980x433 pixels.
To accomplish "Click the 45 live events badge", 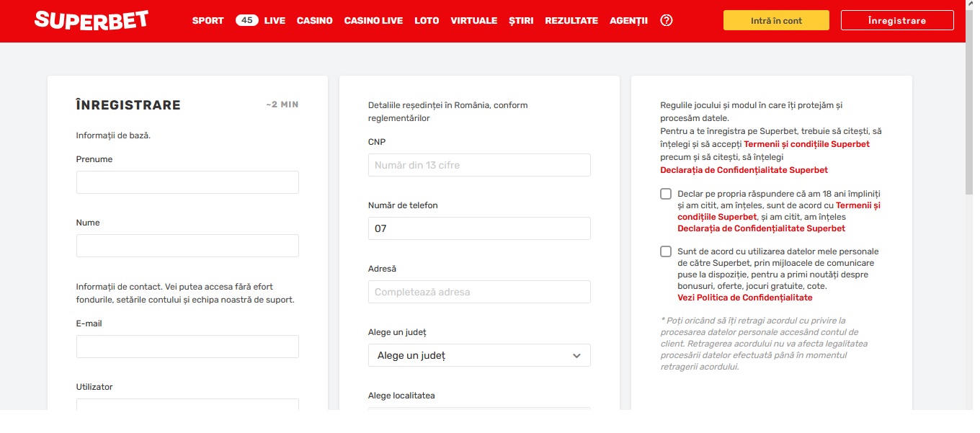I will pyautogui.click(x=247, y=20).
